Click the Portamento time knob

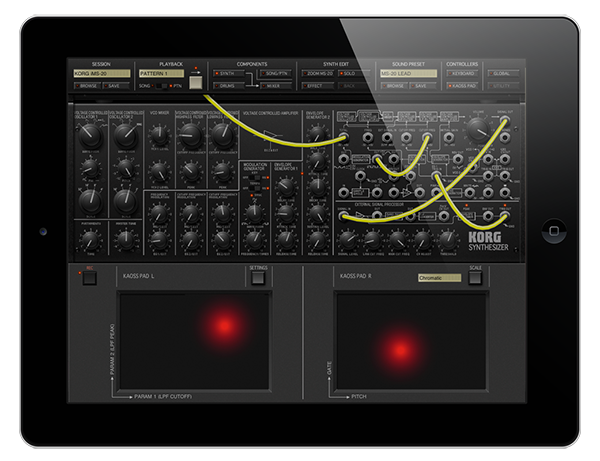click(90, 241)
